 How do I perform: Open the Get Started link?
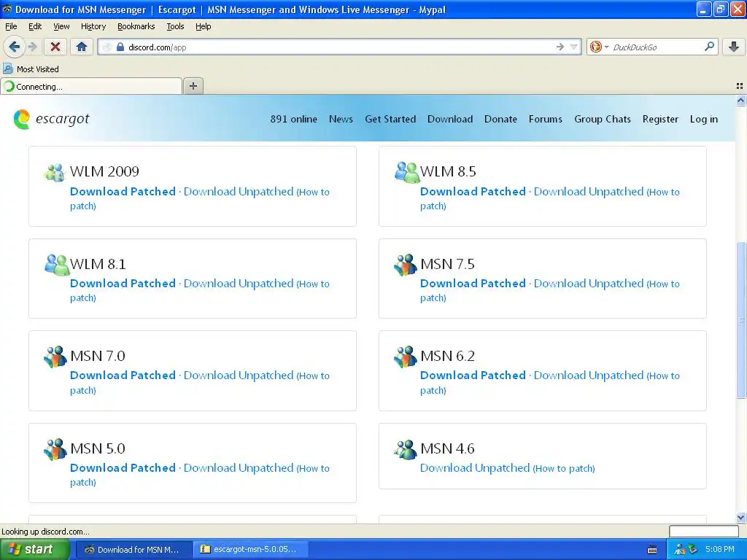click(x=390, y=119)
